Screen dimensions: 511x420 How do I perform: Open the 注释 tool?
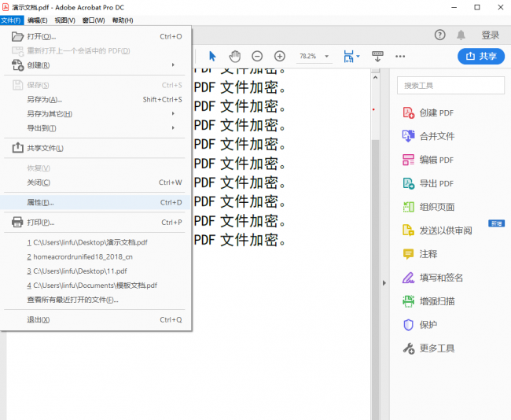[420, 254]
